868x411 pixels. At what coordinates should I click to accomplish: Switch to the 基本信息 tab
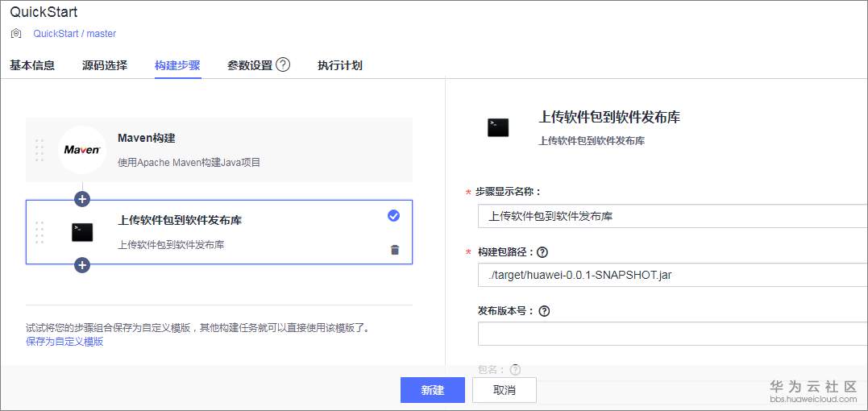pos(32,66)
